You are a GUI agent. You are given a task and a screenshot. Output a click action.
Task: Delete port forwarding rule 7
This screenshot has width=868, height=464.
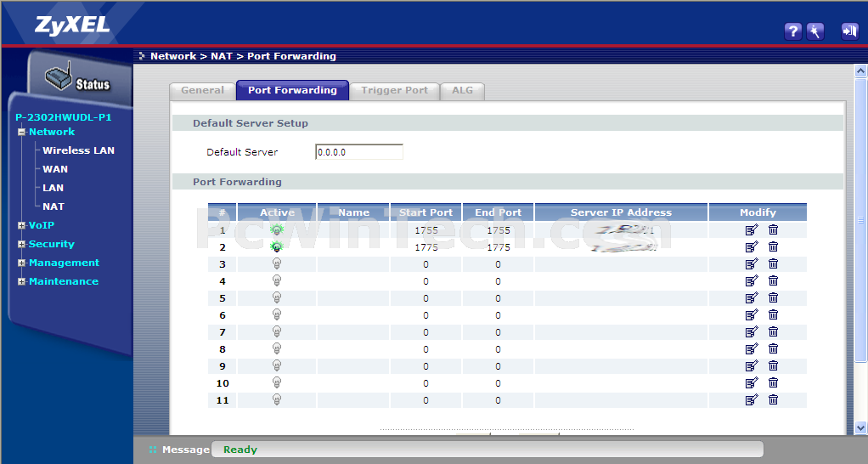tap(774, 331)
